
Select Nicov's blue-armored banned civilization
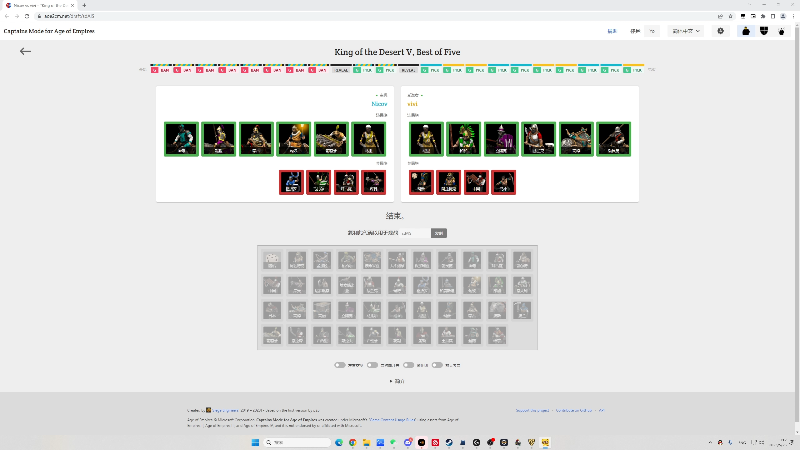click(291, 182)
